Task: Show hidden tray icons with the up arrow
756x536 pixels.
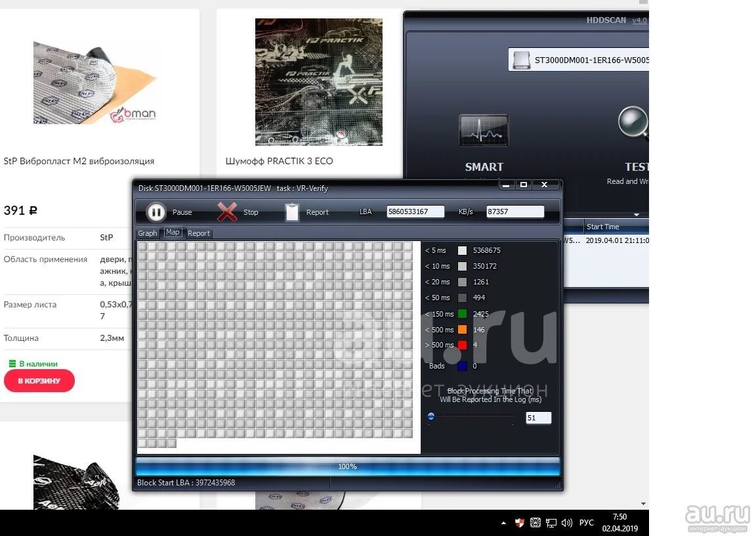Action: point(503,523)
